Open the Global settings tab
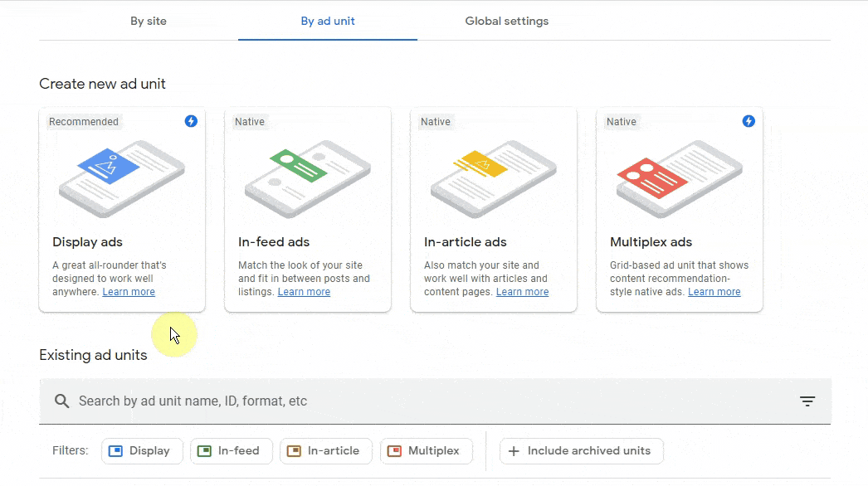 point(506,21)
